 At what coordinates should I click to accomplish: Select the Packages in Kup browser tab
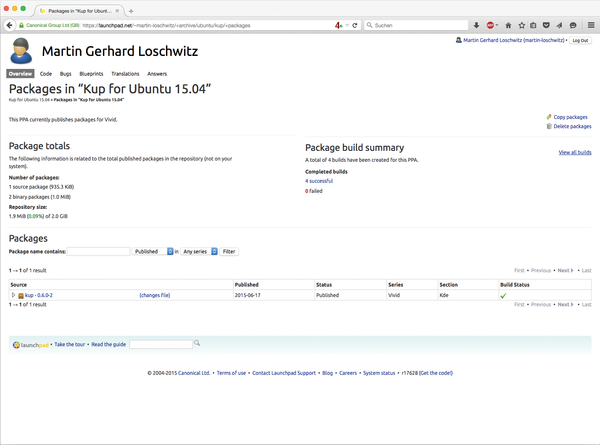tap(79, 11)
